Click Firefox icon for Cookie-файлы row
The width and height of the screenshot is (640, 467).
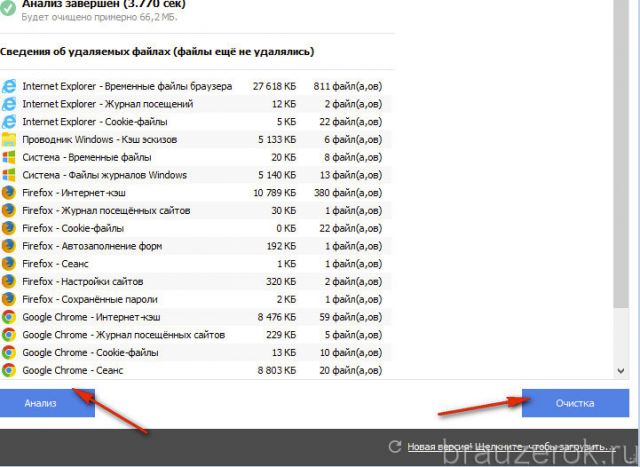click(9, 228)
